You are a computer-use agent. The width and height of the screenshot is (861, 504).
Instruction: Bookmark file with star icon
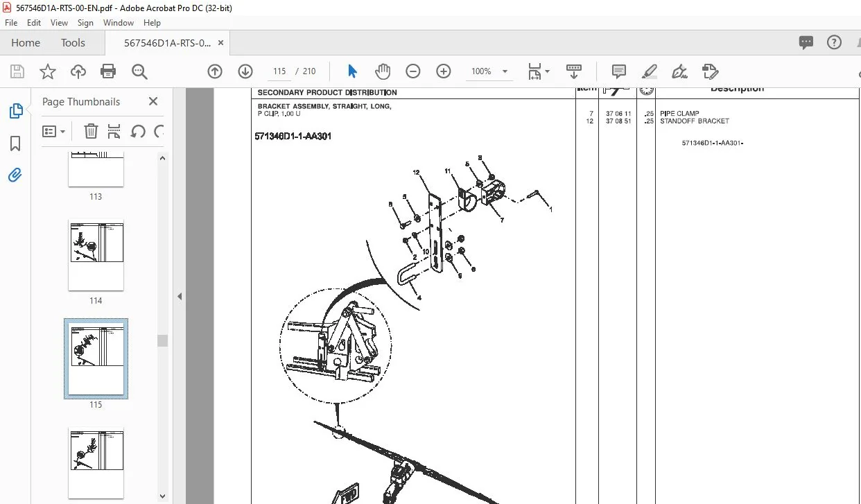[47, 71]
